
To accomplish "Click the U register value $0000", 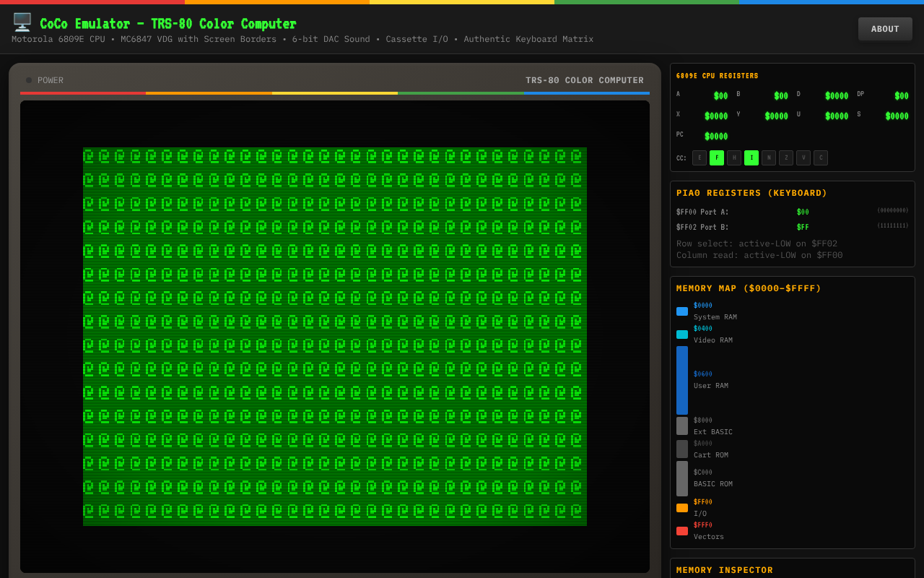I will [837, 116].
